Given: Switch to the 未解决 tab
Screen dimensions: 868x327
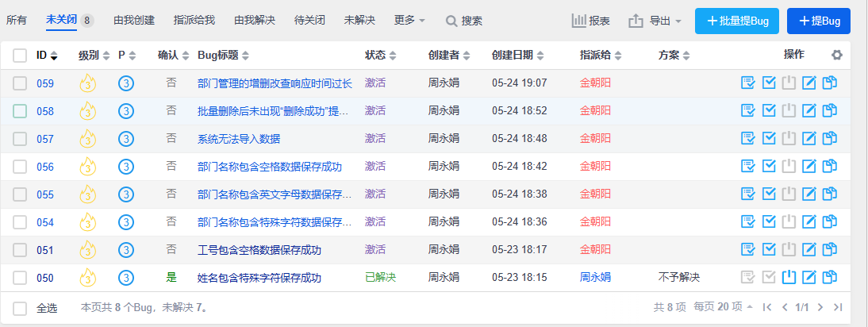Looking at the screenshot, I should click(x=359, y=21).
